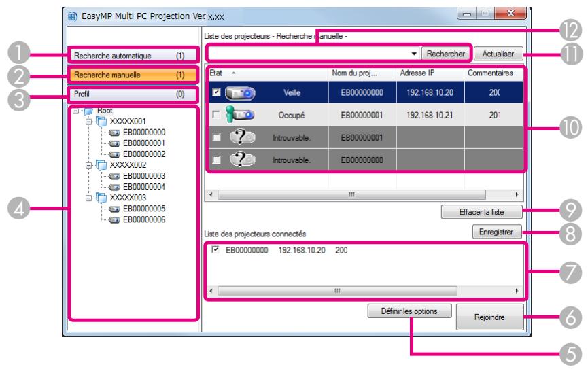This screenshot has width=588, height=369.
Task: Click EB00000006 label in tree
Action: [x=144, y=219]
